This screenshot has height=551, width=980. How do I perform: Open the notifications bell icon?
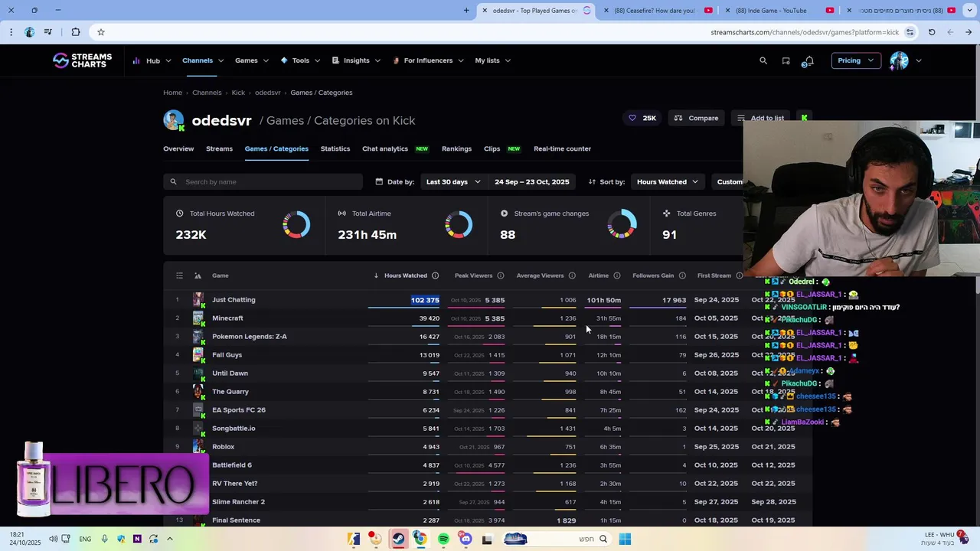click(808, 60)
